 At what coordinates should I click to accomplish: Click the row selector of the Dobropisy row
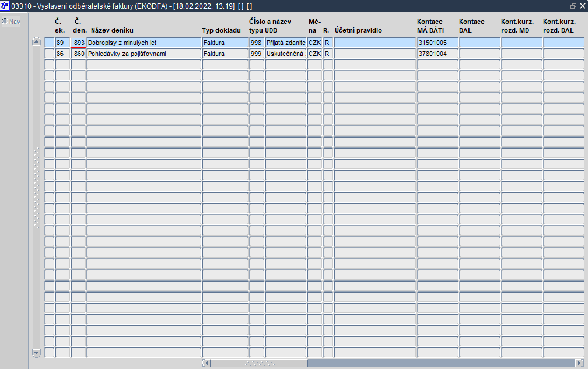[x=50, y=43]
